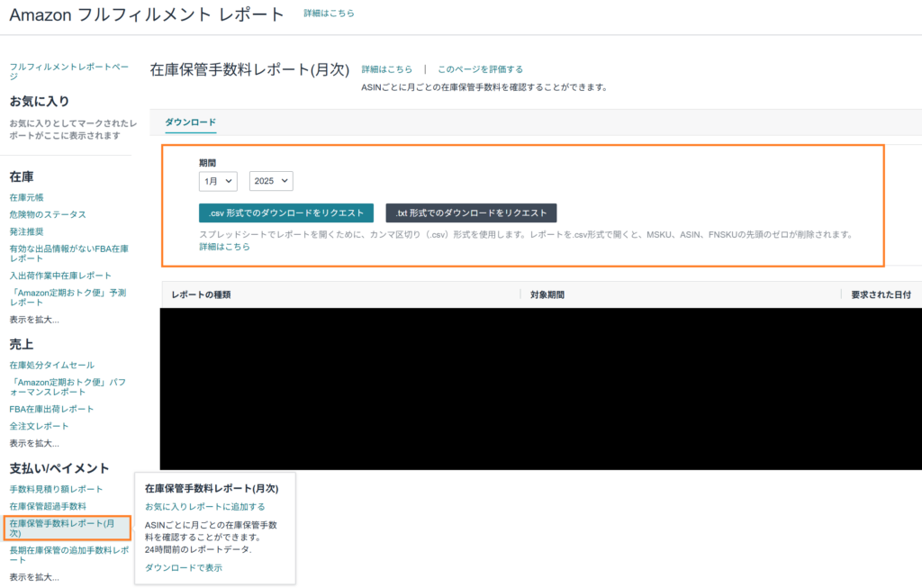Open the year dropdown showing 2025

click(x=271, y=181)
